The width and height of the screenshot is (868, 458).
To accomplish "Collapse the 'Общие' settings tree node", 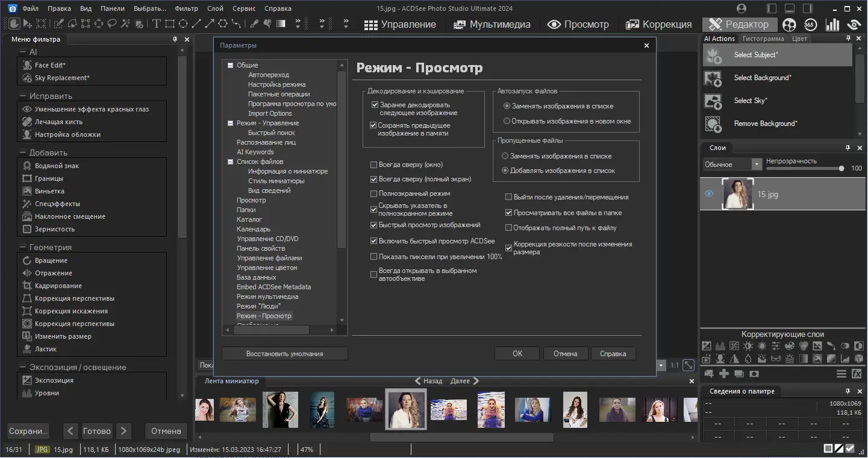I will point(230,64).
